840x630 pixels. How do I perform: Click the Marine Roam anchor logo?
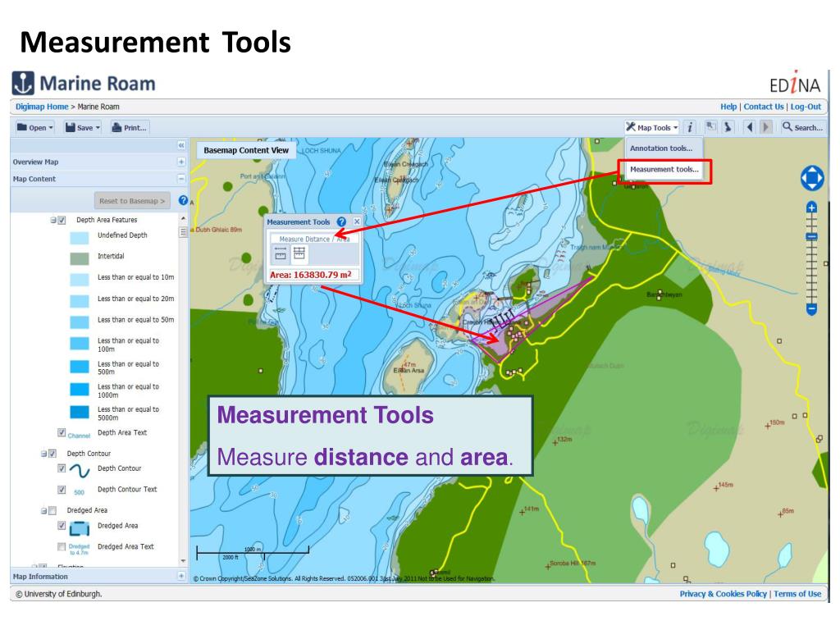[x=23, y=83]
